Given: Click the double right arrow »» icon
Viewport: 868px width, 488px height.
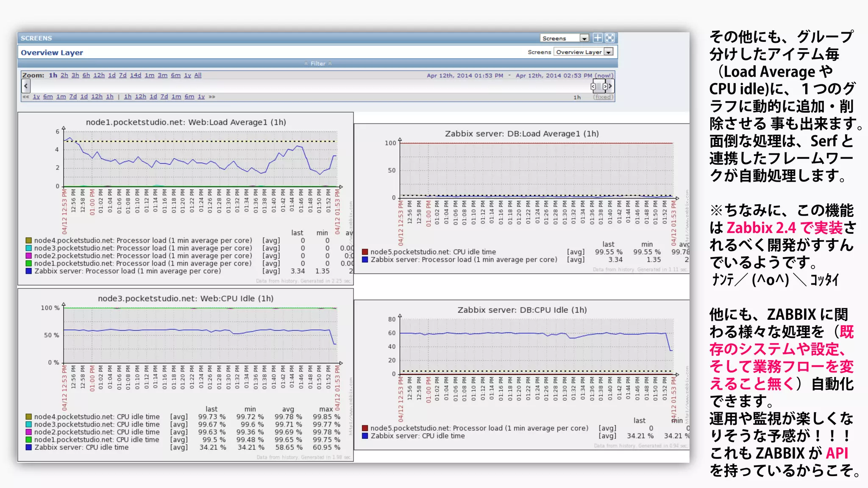Looking at the screenshot, I should (x=212, y=97).
